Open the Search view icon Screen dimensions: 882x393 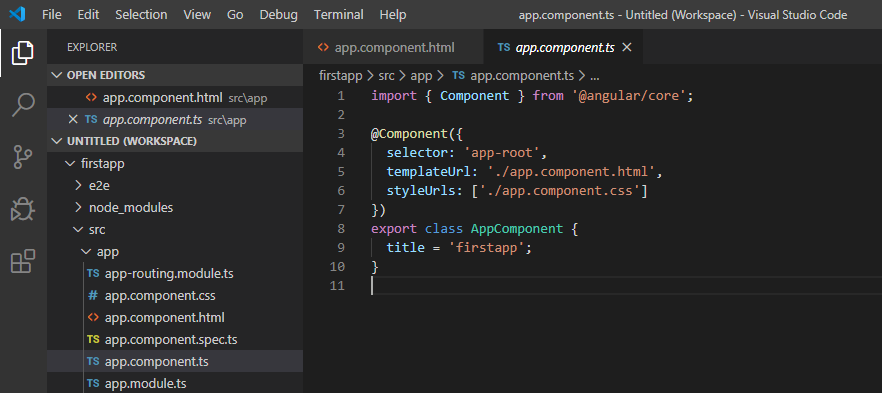tap(22, 105)
